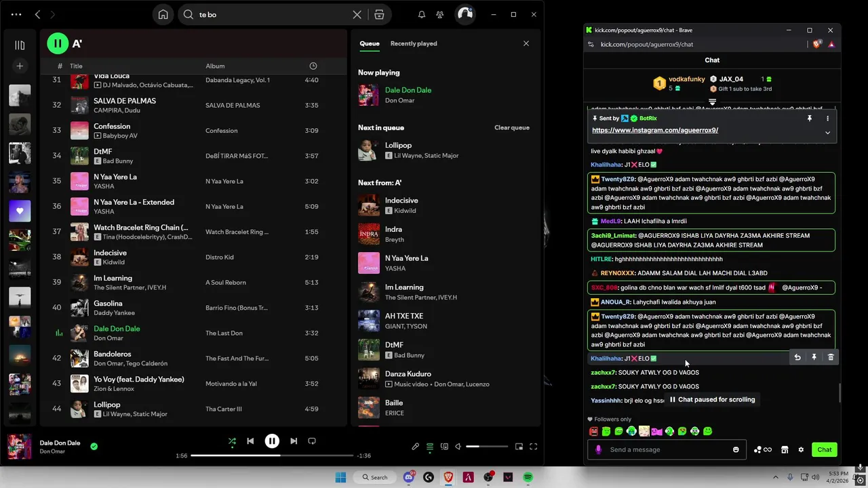Go to Spotify Home via house icon
The height and width of the screenshot is (488, 868).
tap(163, 14)
